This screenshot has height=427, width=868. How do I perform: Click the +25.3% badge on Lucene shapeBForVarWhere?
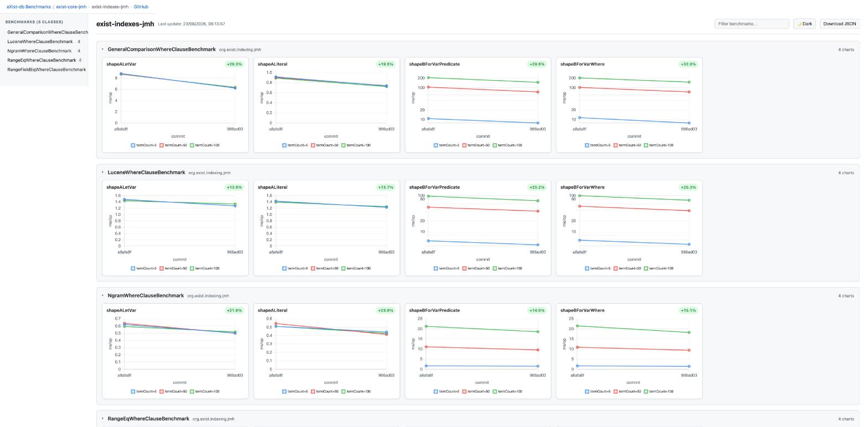click(x=689, y=187)
